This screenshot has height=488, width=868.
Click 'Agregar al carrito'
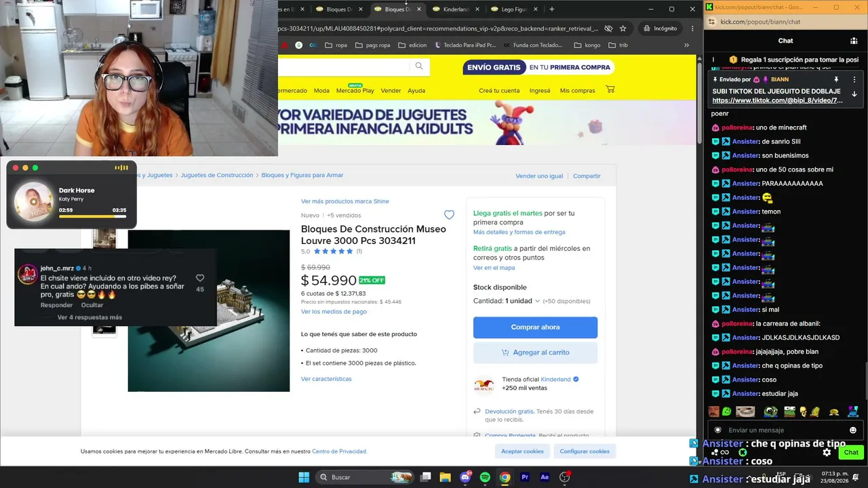(535, 352)
